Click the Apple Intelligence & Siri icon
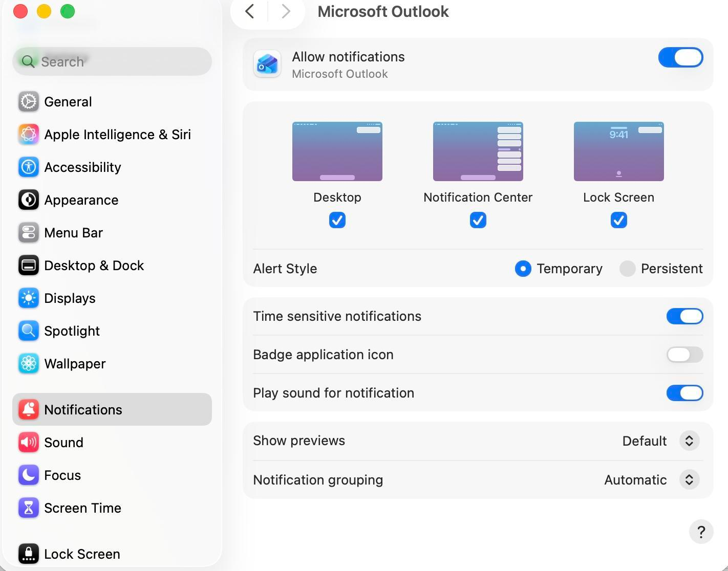The image size is (728, 571). point(29,135)
